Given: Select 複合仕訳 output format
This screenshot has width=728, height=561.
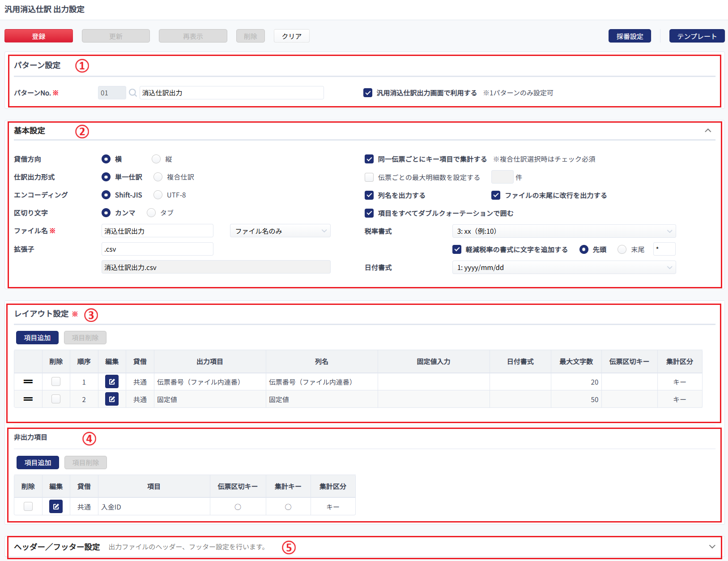Looking at the screenshot, I should (158, 177).
